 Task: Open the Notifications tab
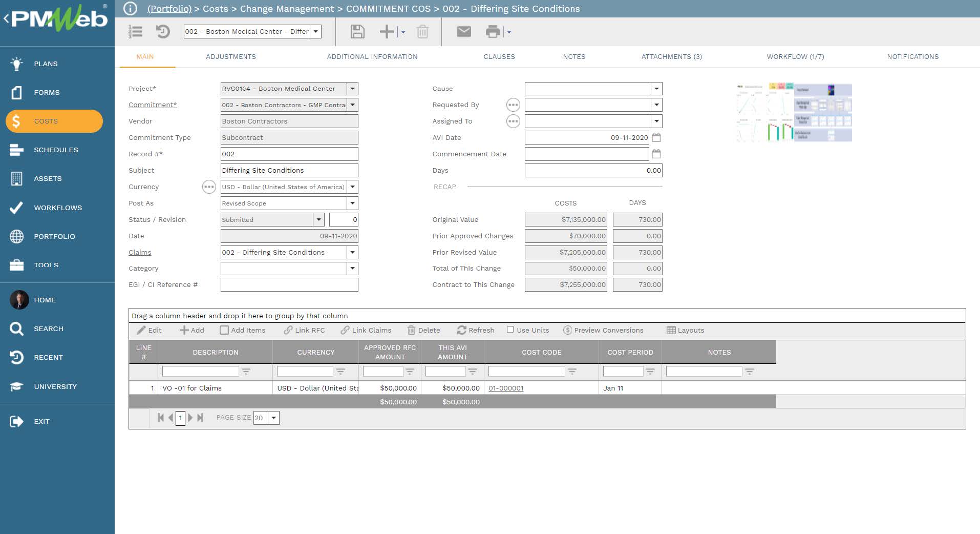(x=913, y=57)
